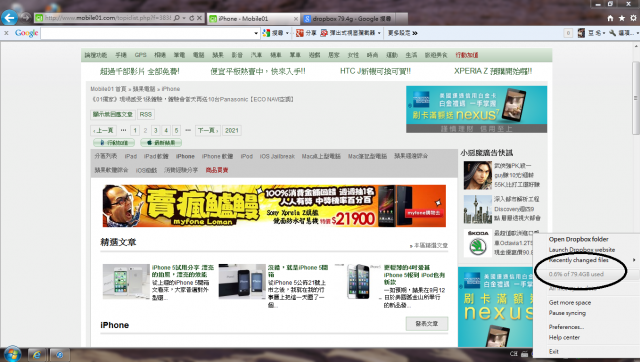Close the Google toolbar with its X
This screenshot has width=640, height=362.
(x=6, y=33)
